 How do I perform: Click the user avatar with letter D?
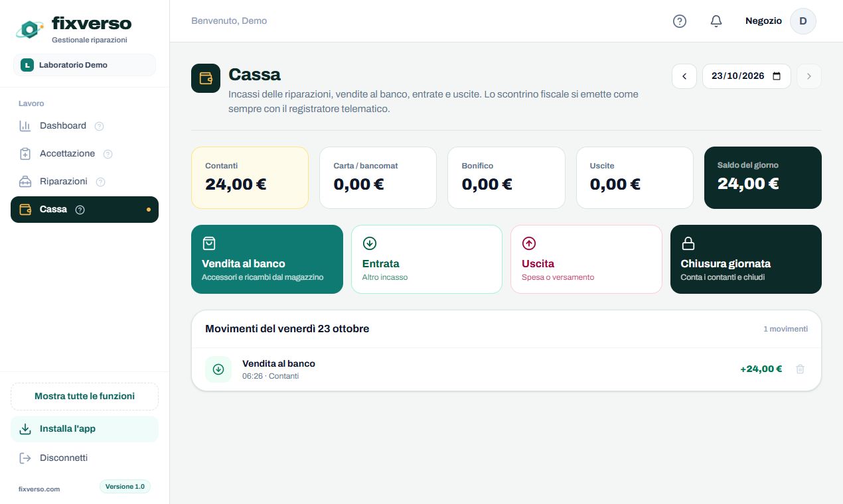click(x=803, y=21)
